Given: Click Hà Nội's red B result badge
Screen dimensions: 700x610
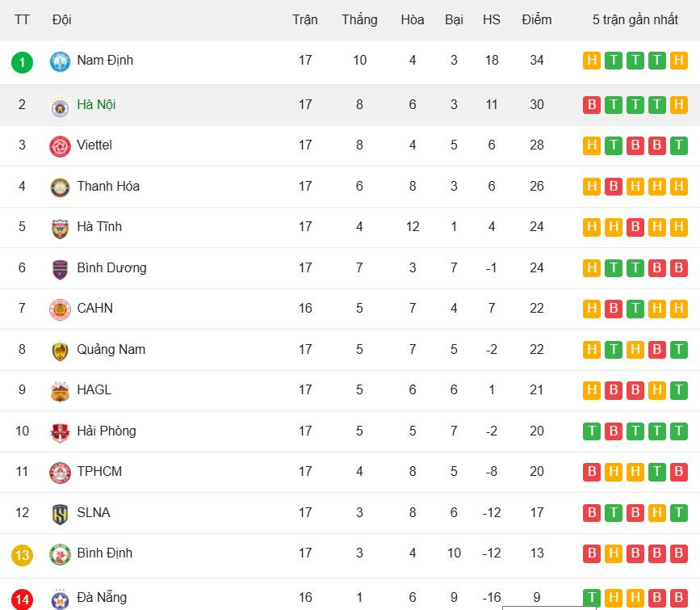Looking at the screenshot, I should coord(592,105).
